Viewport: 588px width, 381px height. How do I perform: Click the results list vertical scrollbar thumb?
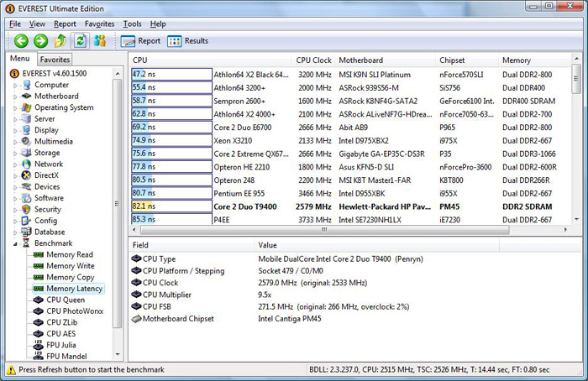tap(576, 79)
